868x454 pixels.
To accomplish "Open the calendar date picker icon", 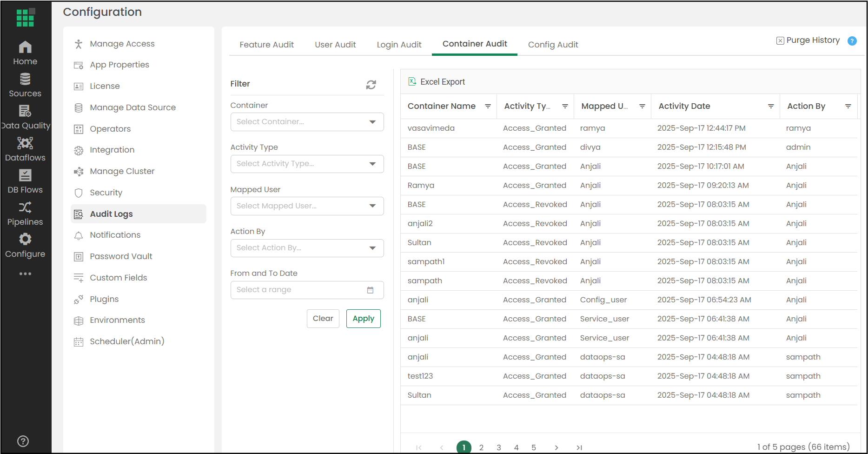I will (371, 290).
